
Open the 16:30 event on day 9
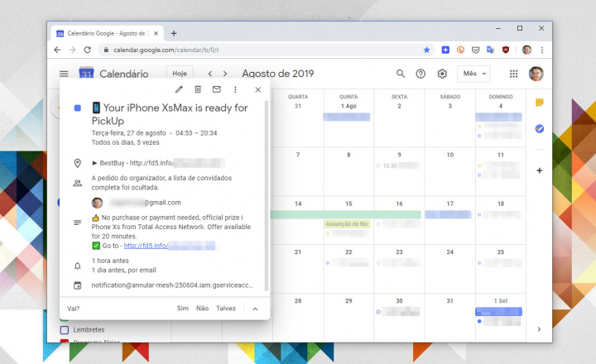pyautogui.click(x=398, y=165)
